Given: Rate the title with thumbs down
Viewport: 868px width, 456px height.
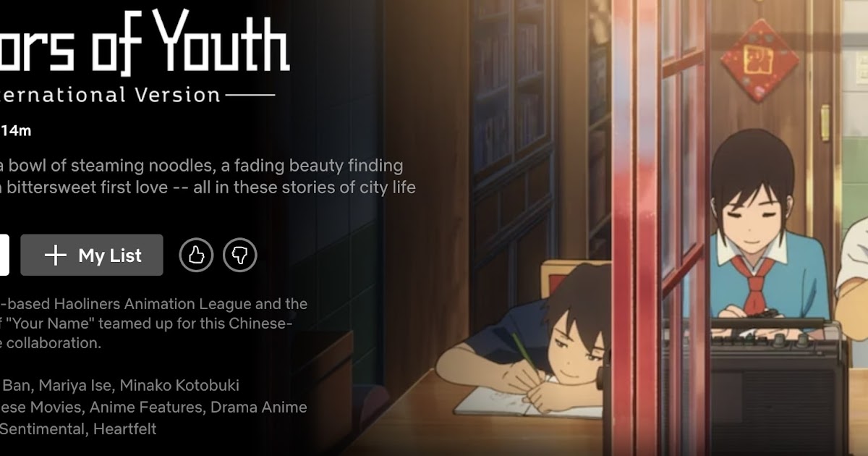Looking at the screenshot, I should click(x=239, y=255).
